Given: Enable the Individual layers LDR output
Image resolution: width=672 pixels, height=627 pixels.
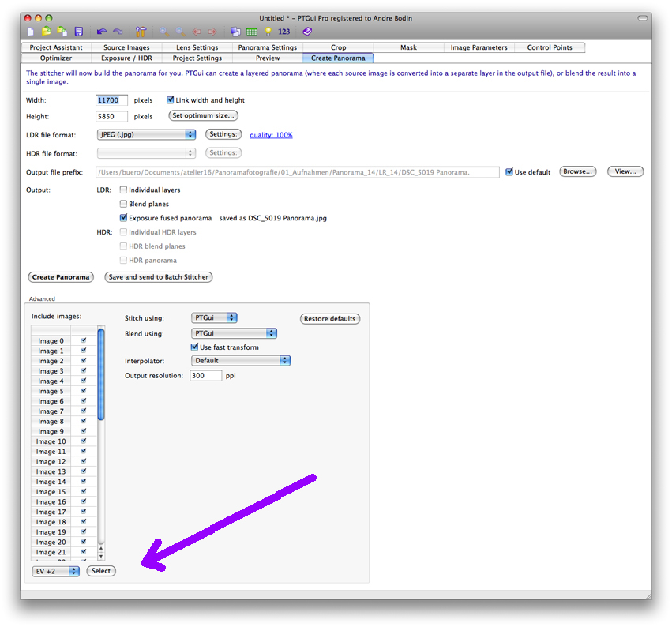Looking at the screenshot, I should 123,190.
